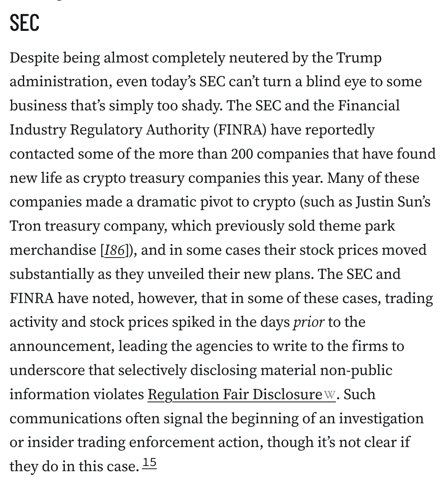Follow the Regulation Fair Disclosure link
448x485 pixels.
click(235, 394)
